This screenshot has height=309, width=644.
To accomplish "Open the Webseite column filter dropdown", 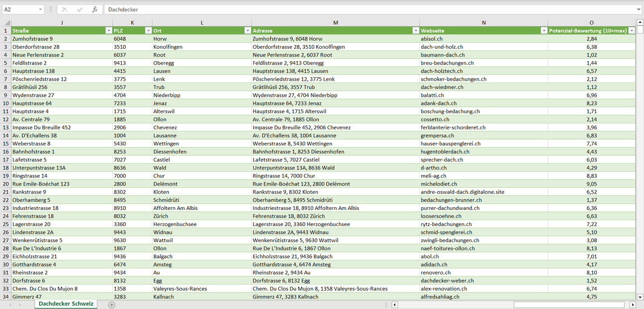I will (x=544, y=31).
